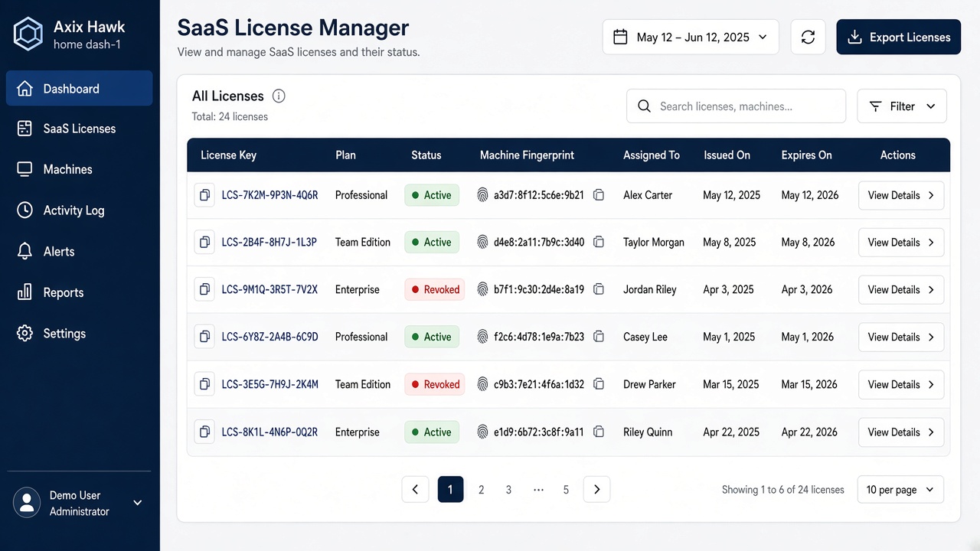Copy fingerprint f2c6:4d78:1e9a:7b23
980x551 pixels.
point(599,337)
